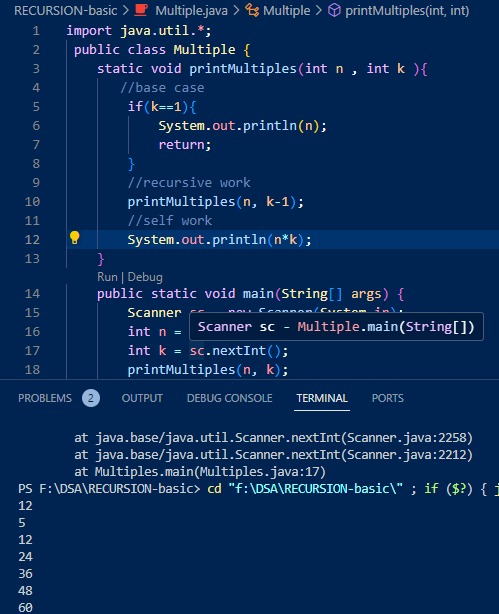
Task: Open the Multiple class breadcrumb
Action: (286, 11)
